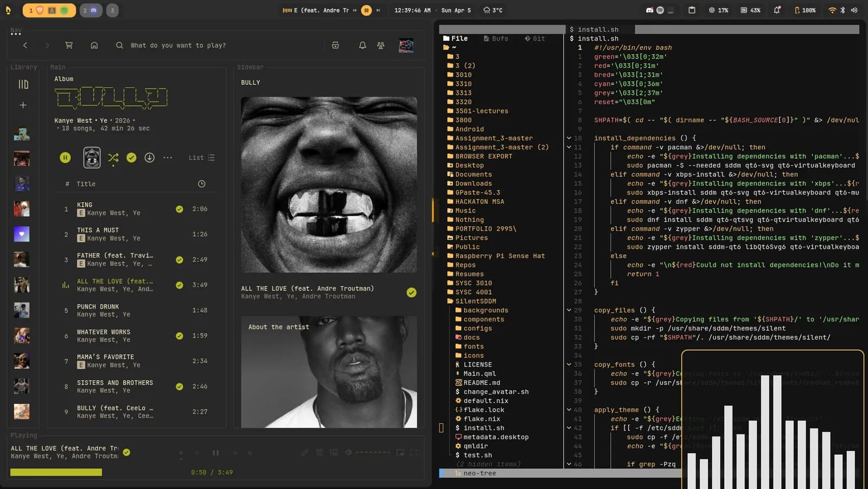Open README.md in the file tree
The width and height of the screenshot is (868, 489).
click(477, 383)
